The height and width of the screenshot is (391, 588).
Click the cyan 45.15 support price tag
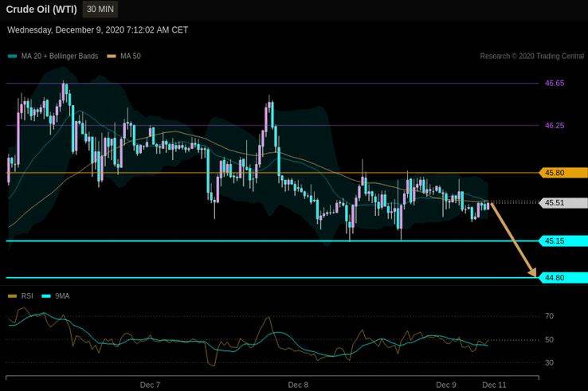pyautogui.click(x=563, y=241)
